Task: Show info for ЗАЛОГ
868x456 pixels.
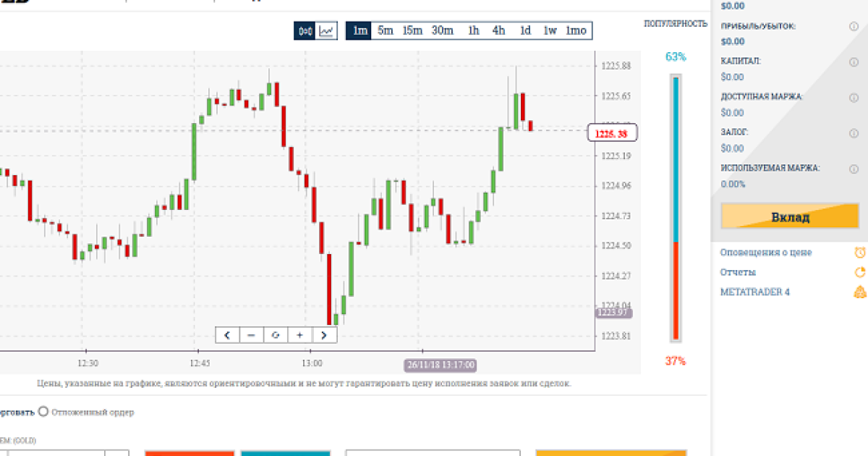Action: coord(854,133)
